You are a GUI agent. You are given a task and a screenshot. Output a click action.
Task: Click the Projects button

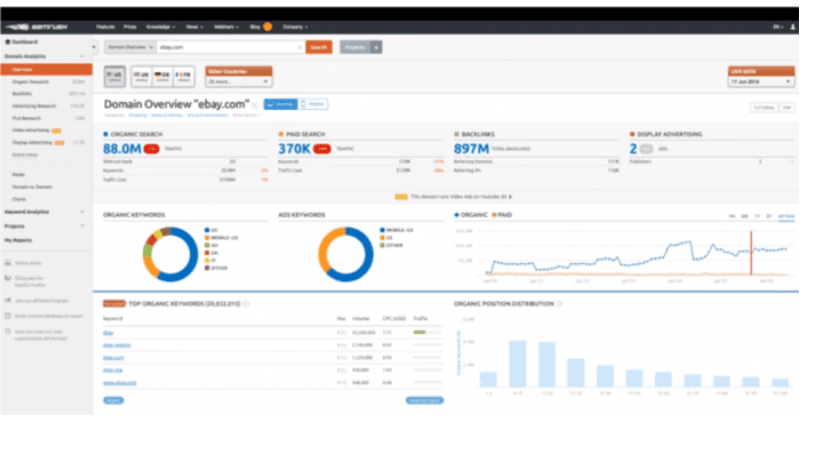[x=355, y=47]
